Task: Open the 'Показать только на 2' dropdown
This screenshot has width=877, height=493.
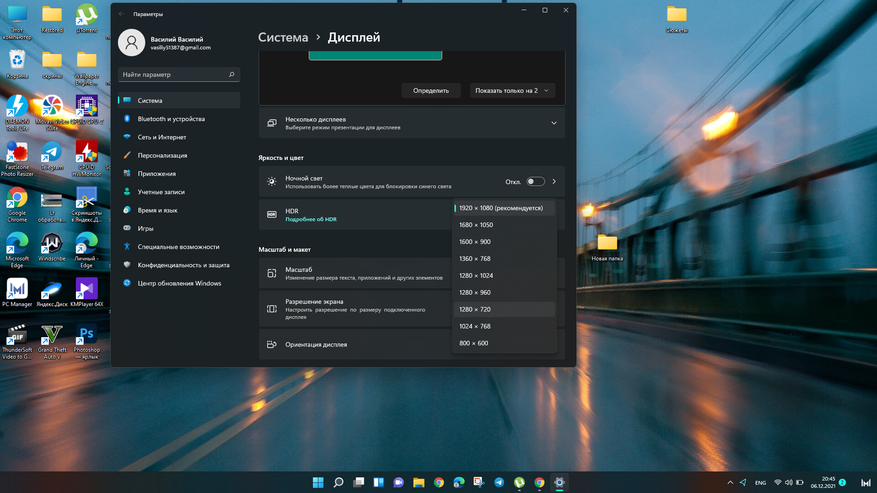Action: [512, 90]
